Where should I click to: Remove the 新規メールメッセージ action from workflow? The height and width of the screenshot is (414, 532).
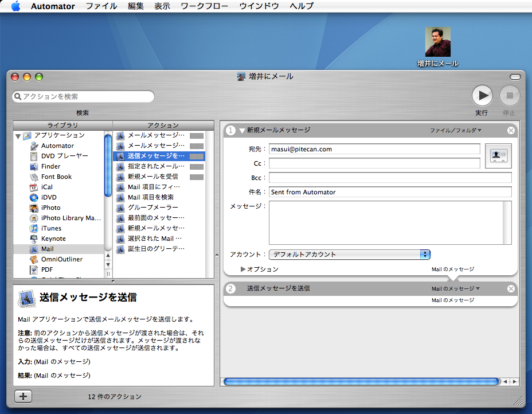click(511, 130)
